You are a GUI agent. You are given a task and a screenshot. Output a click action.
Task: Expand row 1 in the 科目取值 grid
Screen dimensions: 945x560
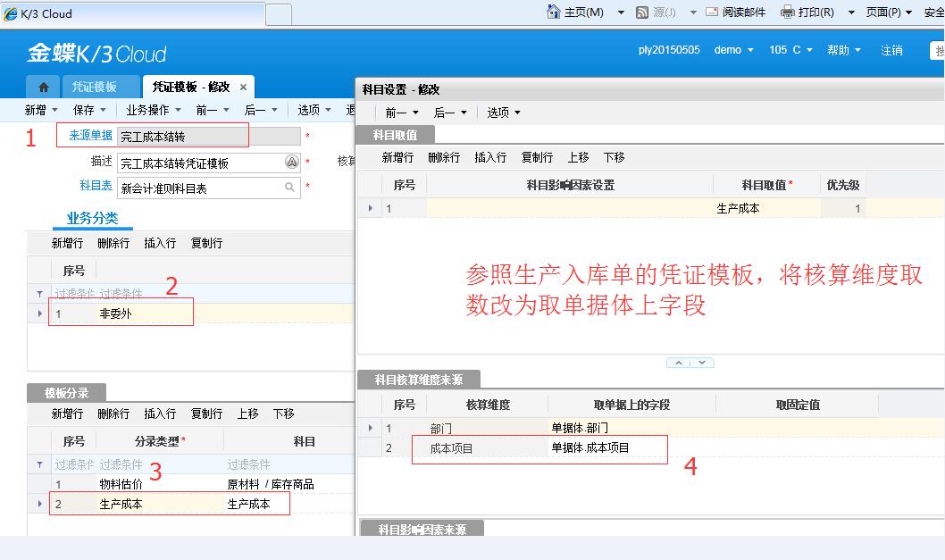tap(371, 206)
